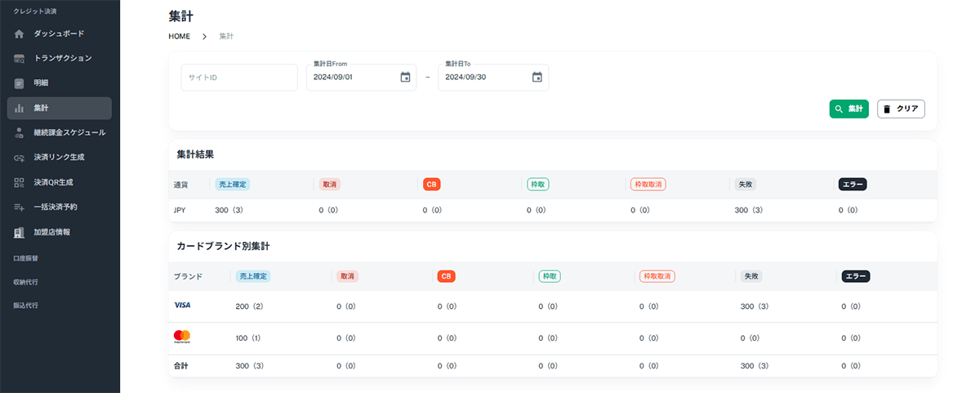Open calendar picker for 集計日To

537,78
